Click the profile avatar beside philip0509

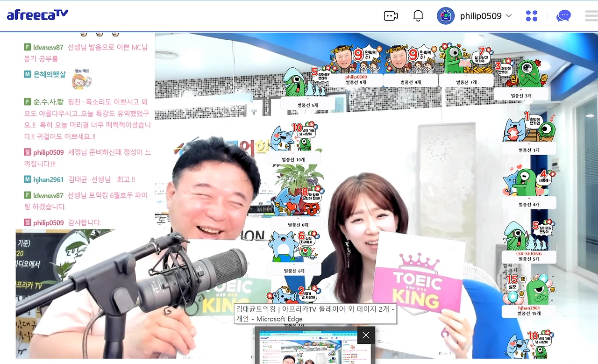click(446, 16)
